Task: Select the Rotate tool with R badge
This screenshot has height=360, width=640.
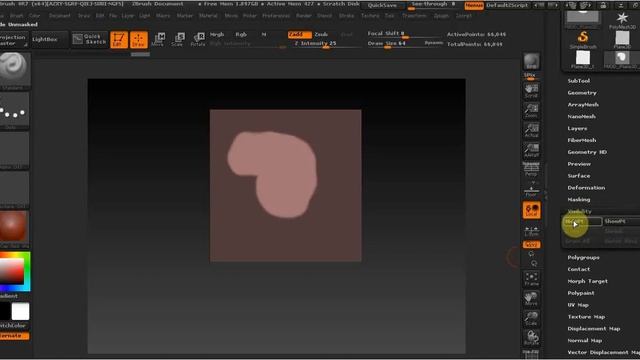Action: (x=198, y=39)
